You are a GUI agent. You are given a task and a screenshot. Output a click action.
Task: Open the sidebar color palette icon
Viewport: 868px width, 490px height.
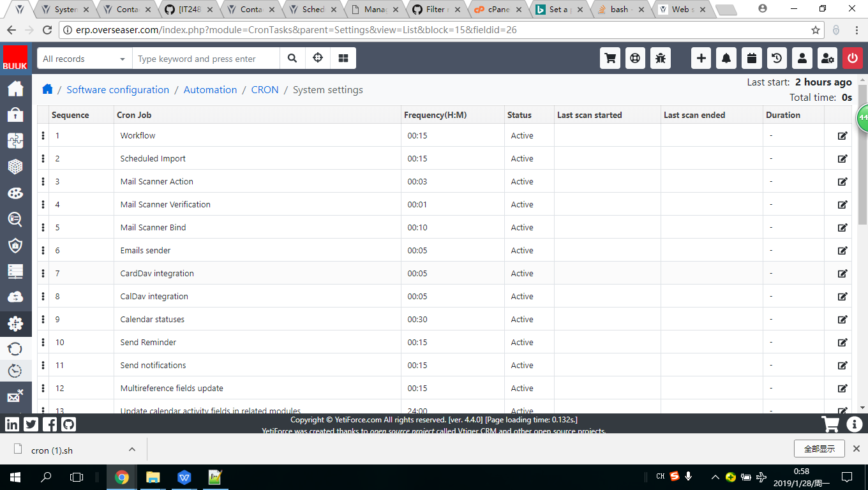pyautogui.click(x=15, y=193)
